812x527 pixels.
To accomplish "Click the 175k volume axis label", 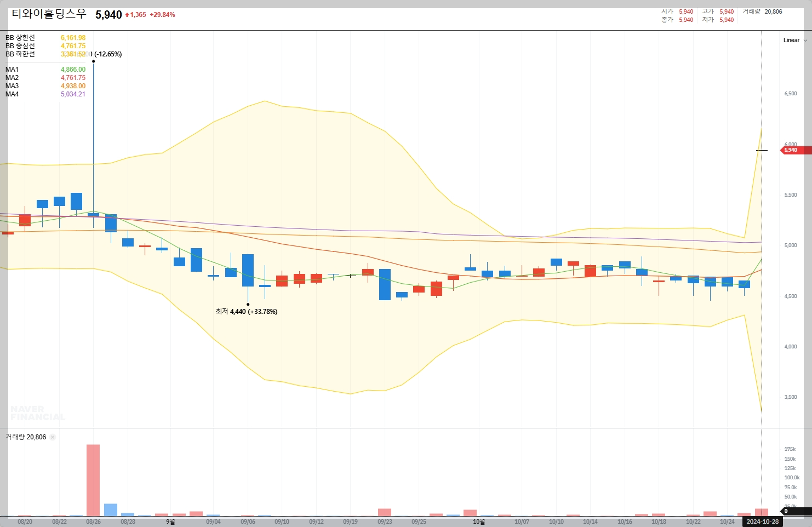I will 790,449.
